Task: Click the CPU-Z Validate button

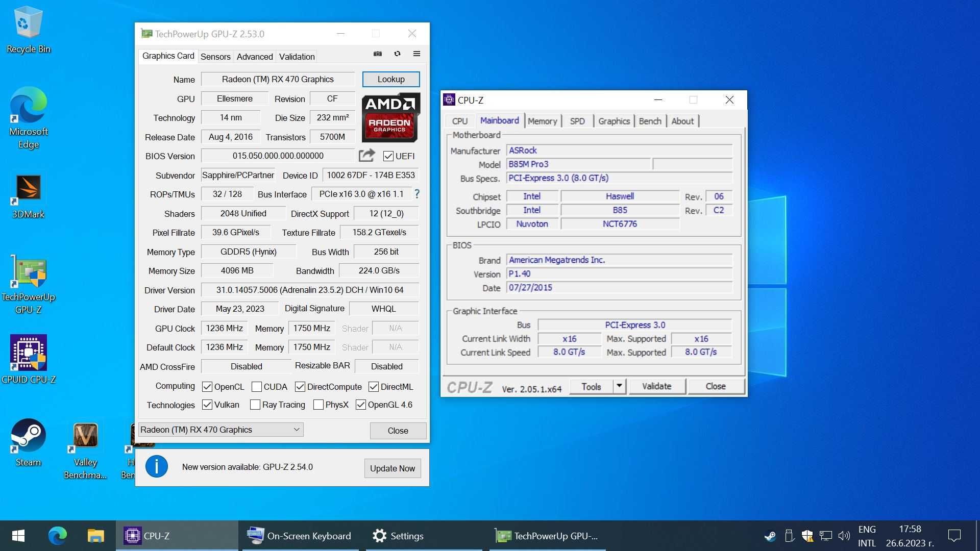Action: click(656, 386)
